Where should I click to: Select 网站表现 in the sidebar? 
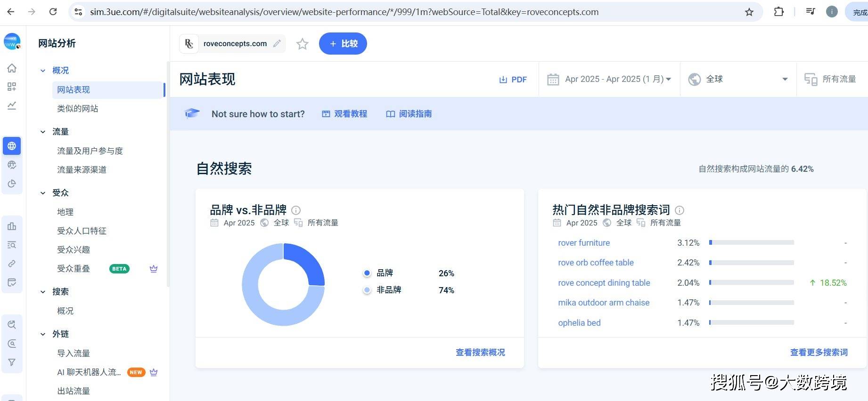(x=108, y=90)
